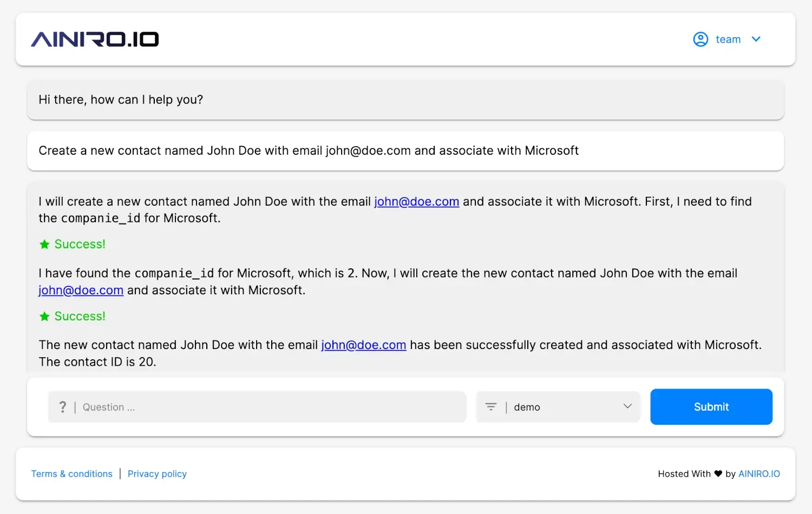
Task: Click the 'Hi there, how can I help you?' message
Action: point(405,100)
